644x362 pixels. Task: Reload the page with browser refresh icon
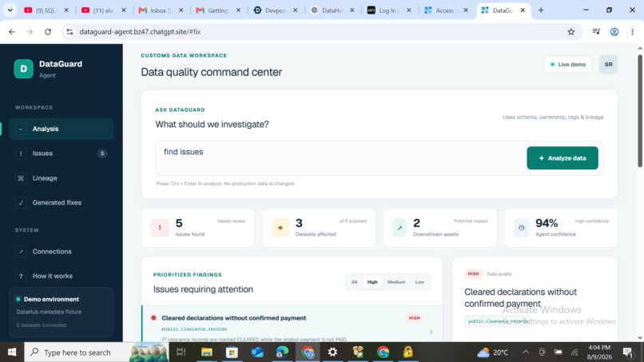(48, 32)
